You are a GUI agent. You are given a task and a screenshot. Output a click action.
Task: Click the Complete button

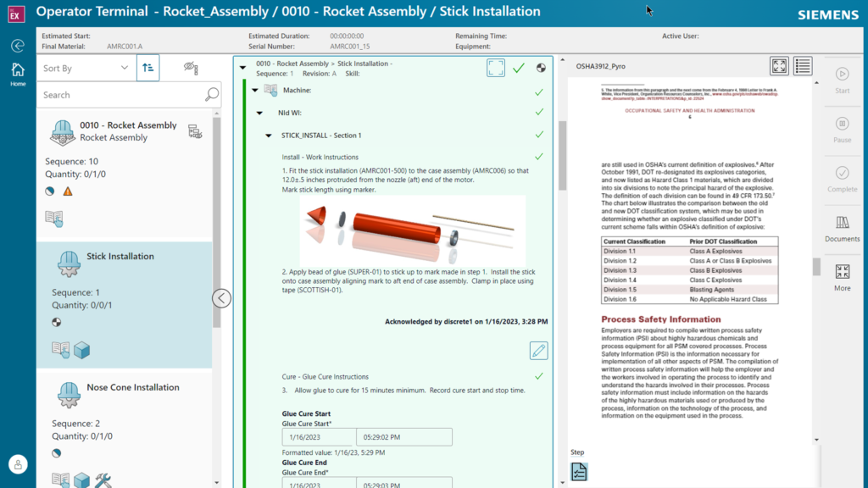(842, 179)
